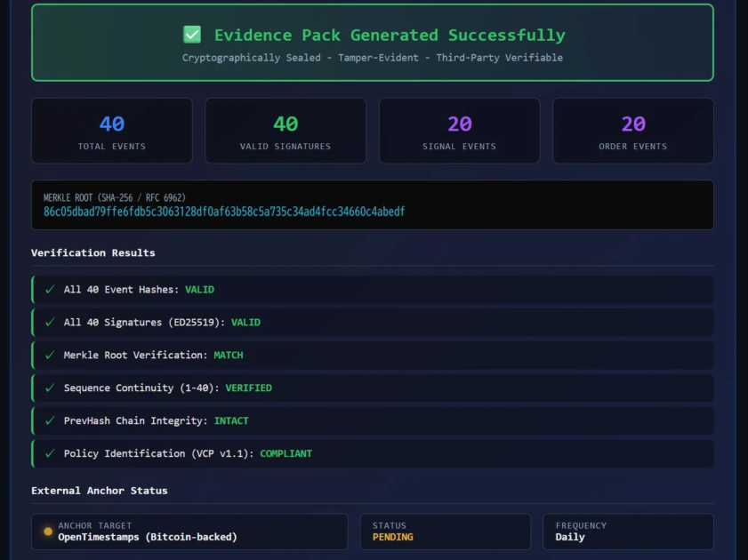Click the green checkbox icon in success banner
The width and height of the screenshot is (748, 560).
[x=192, y=35]
